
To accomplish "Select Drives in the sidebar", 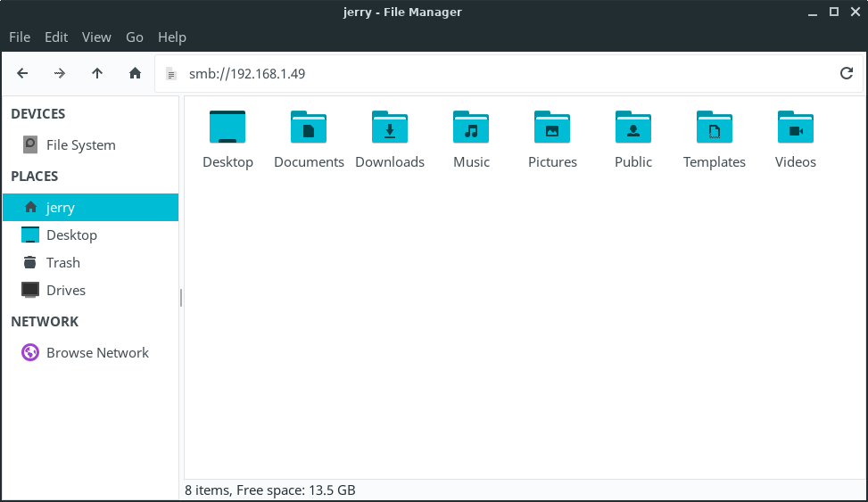I will click(x=65, y=290).
